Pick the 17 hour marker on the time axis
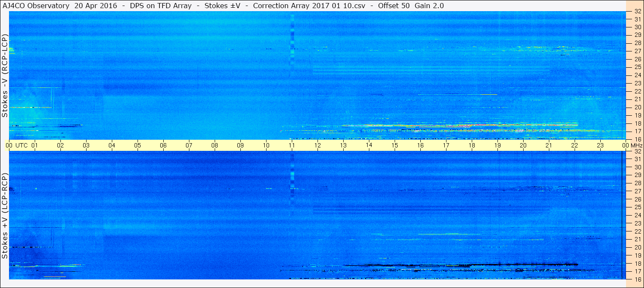This screenshot has height=288, width=644. 446,145
